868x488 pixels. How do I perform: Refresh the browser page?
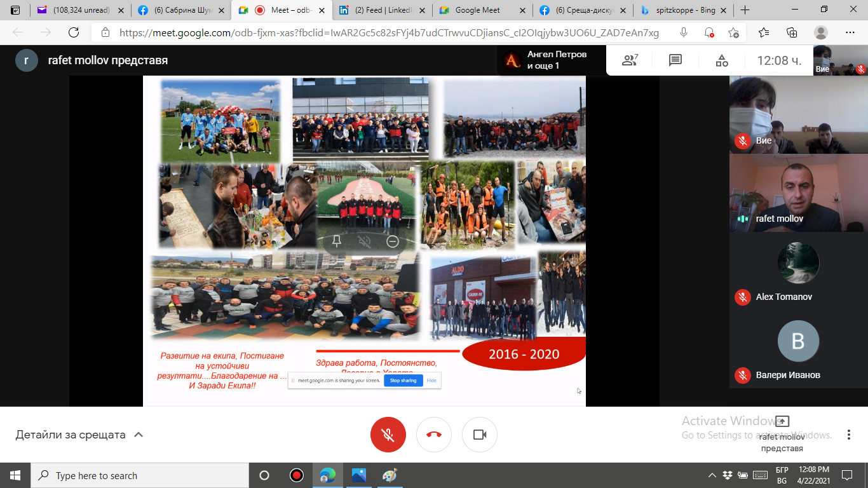coord(74,32)
